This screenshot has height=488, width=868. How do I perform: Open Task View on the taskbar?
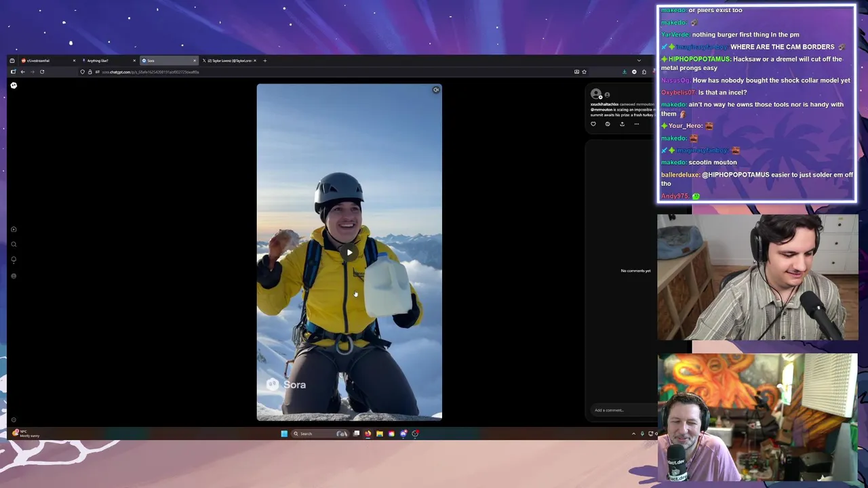[x=356, y=434]
